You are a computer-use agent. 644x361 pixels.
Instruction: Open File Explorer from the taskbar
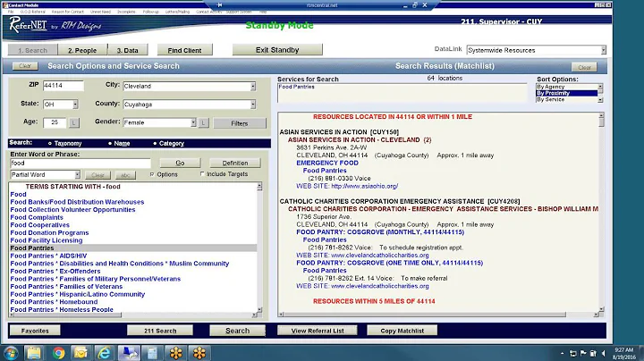[34, 353]
